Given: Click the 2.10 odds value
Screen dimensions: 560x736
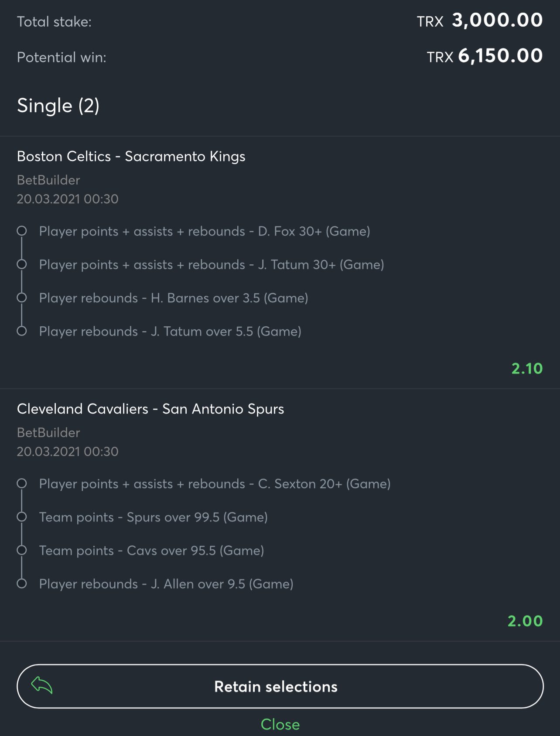Looking at the screenshot, I should tap(527, 369).
